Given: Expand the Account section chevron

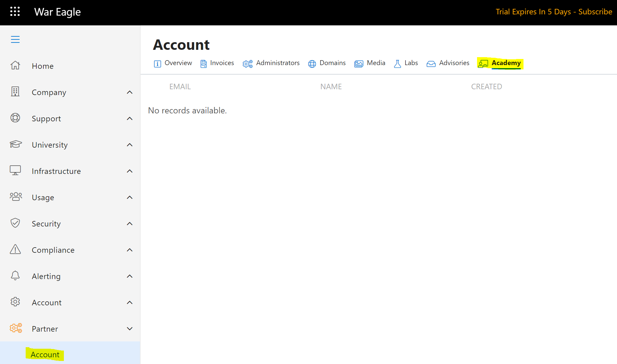Looking at the screenshot, I should pos(130,303).
